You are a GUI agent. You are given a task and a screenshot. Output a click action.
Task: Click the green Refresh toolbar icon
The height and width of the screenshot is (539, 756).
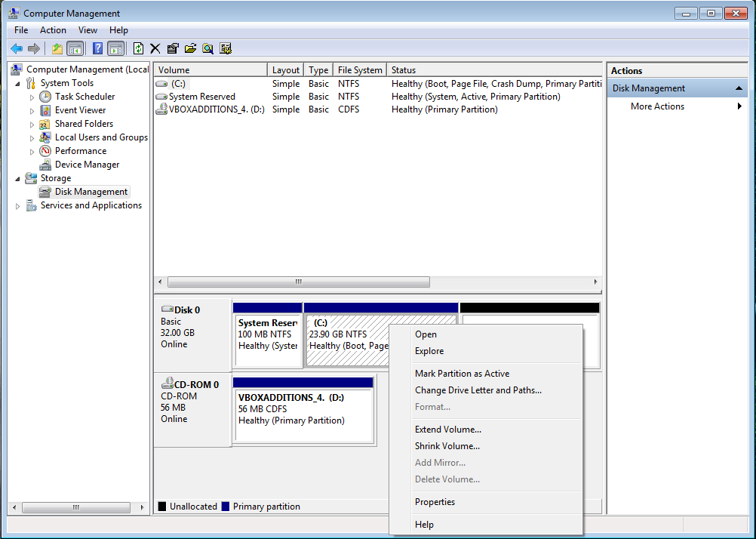pyautogui.click(x=138, y=48)
